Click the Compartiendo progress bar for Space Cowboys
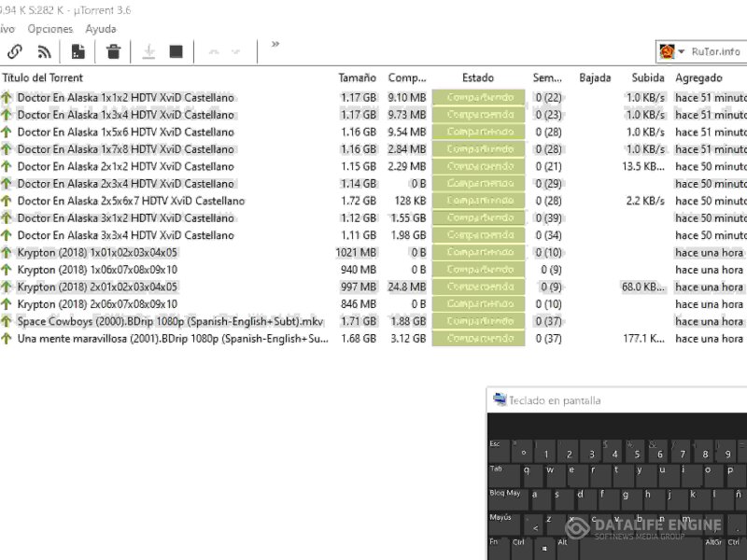Viewport: 747px width, 560px height. (478, 321)
